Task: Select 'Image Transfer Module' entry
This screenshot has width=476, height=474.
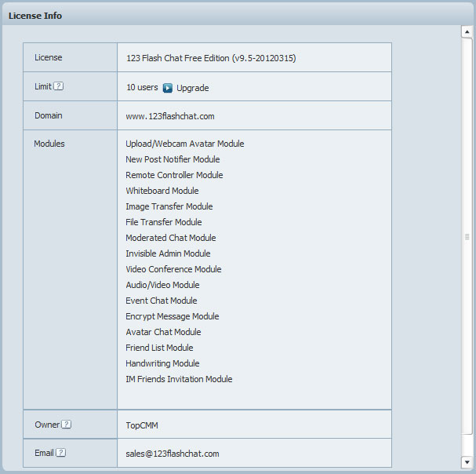Action: [x=169, y=206]
